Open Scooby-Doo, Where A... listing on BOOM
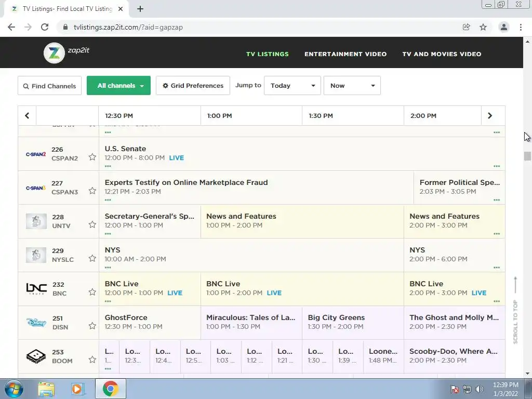 [x=454, y=356]
